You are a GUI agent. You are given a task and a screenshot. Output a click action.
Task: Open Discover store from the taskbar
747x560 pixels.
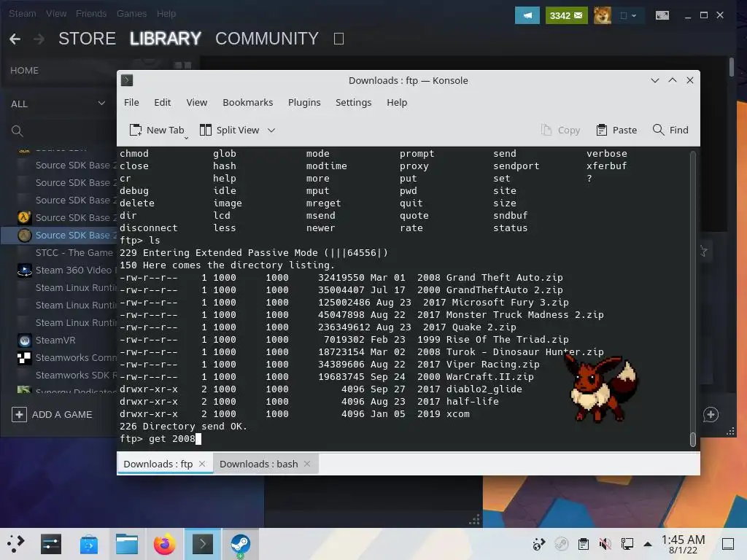(x=88, y=544)
